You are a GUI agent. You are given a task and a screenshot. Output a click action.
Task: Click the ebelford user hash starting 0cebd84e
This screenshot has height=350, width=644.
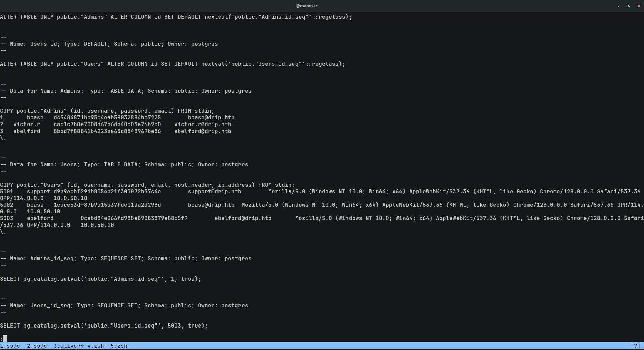tap(134, 218)
